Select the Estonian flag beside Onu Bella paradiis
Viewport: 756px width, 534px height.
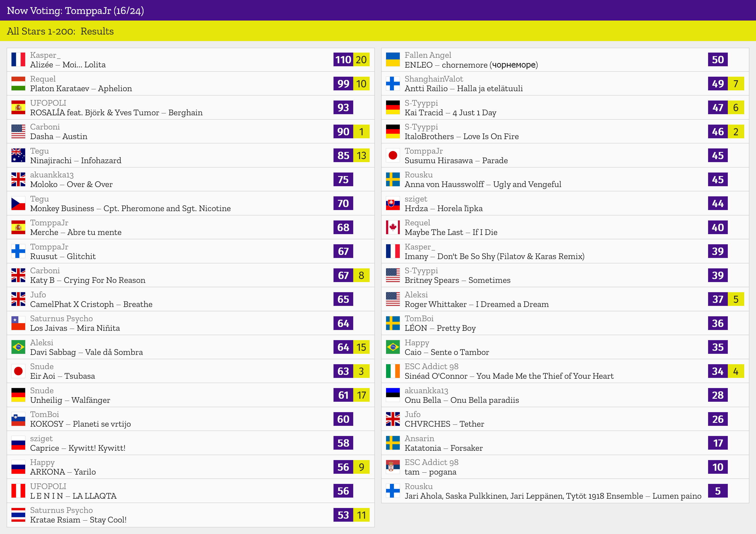(393, 395)
